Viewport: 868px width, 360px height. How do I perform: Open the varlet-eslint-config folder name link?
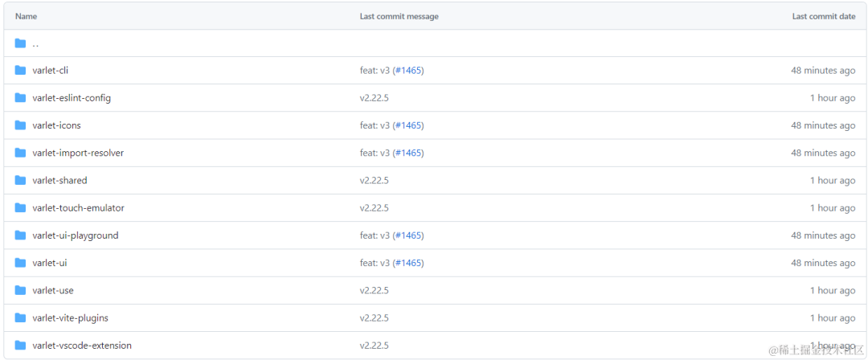pyautogui.click(x=72, y=98)
